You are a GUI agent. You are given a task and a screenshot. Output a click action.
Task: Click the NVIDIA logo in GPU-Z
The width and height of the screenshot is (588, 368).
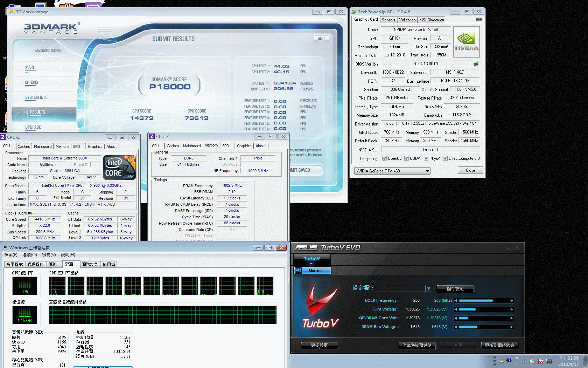point(467,42)
